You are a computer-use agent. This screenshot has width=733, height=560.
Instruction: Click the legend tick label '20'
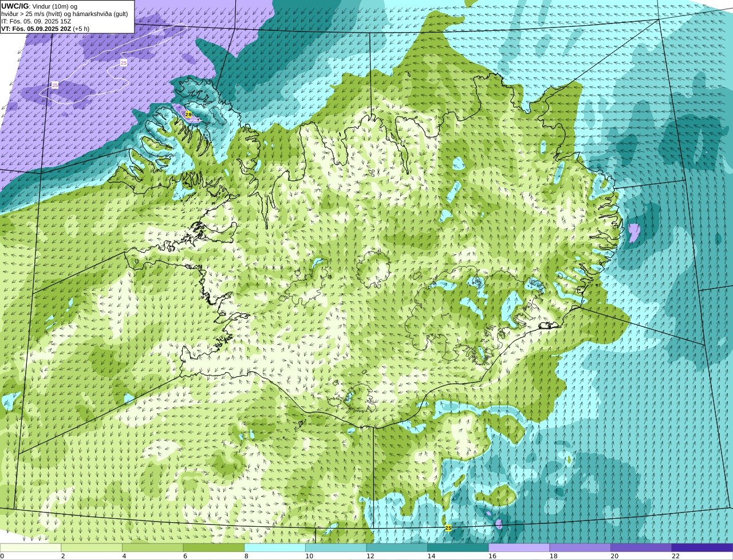coord(614,556)
